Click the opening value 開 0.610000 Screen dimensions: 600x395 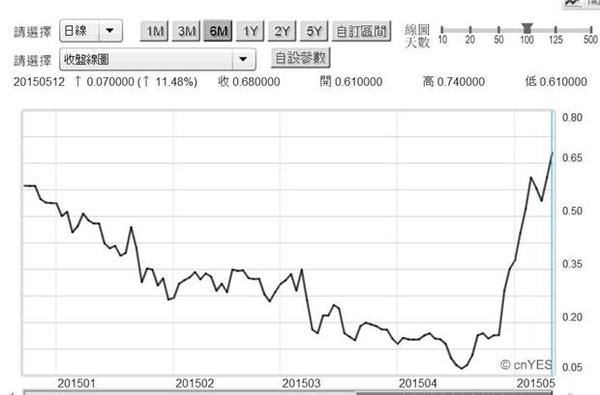click(x=351, y=82)
